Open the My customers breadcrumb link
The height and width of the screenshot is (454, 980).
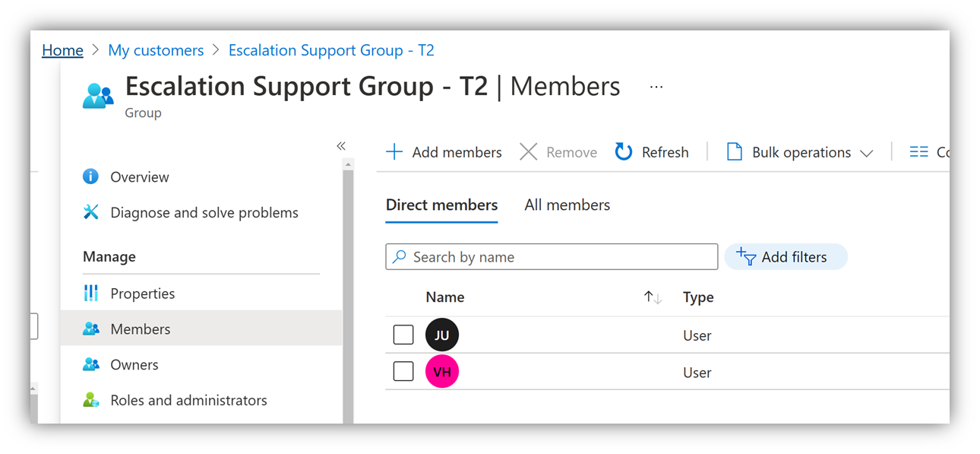click(x=156, y=50)
